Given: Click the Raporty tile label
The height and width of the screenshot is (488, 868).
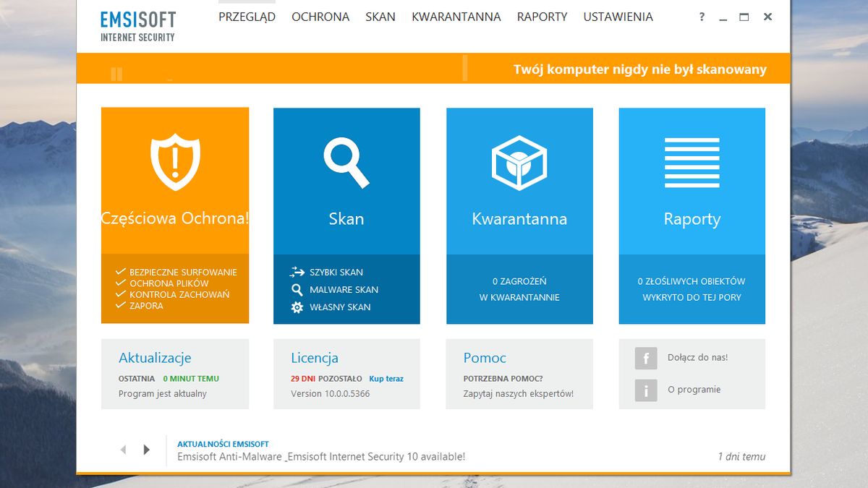Looking at the screenshot, I should [x=692, y=219].
